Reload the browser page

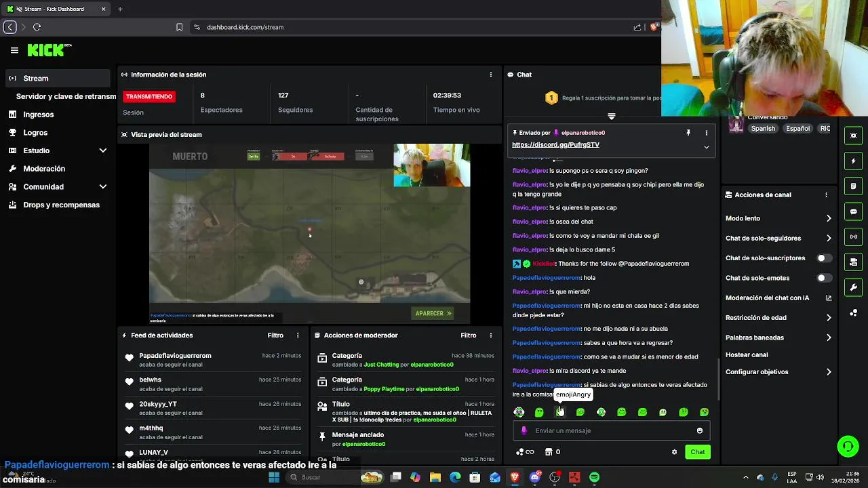[37, 27]
